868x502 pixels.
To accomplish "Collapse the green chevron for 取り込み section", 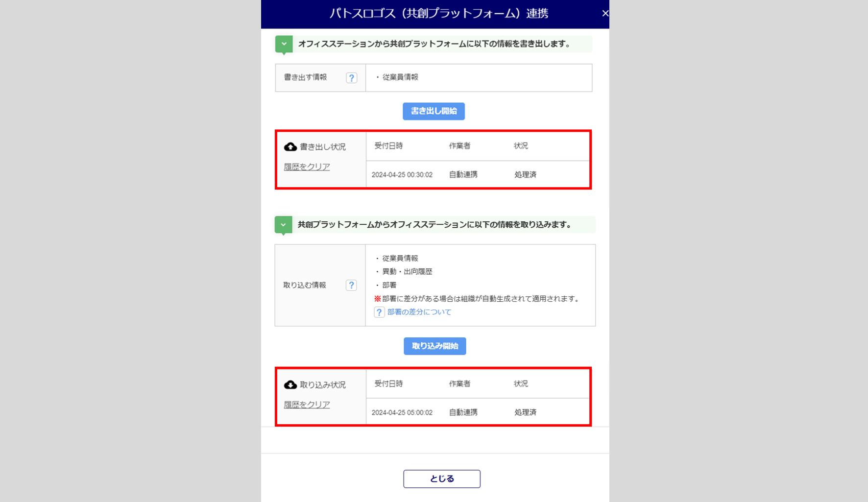I will coord(284,225).
